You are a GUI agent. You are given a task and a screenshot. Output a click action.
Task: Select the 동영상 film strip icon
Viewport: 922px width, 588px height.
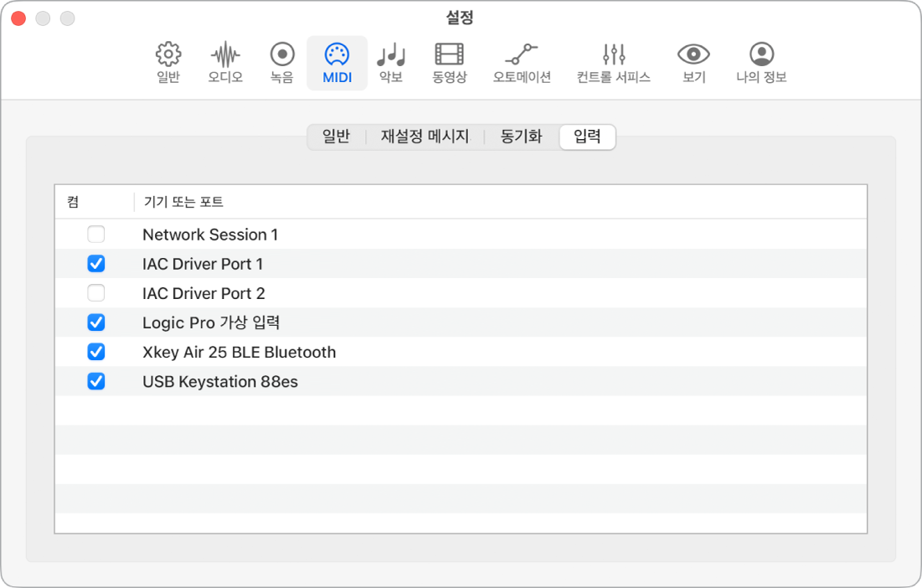449,55
